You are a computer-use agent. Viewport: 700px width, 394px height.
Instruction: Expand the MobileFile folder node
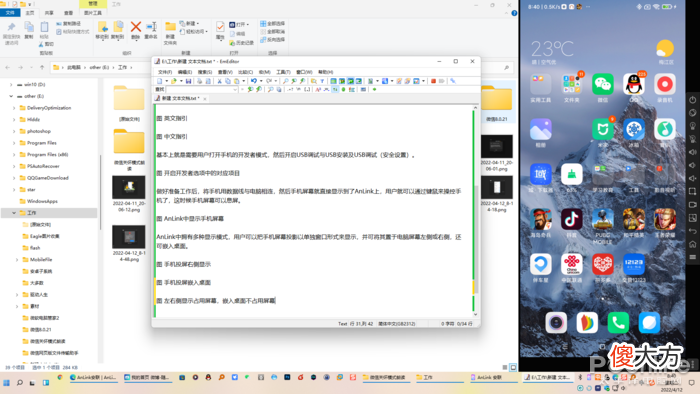(17, 259)
